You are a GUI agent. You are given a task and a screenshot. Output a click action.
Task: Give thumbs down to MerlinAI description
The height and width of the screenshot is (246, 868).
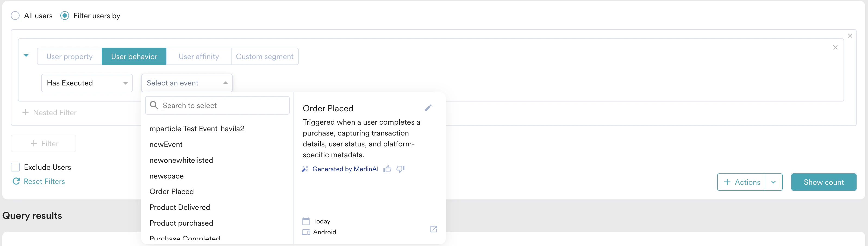click(400, 169)
